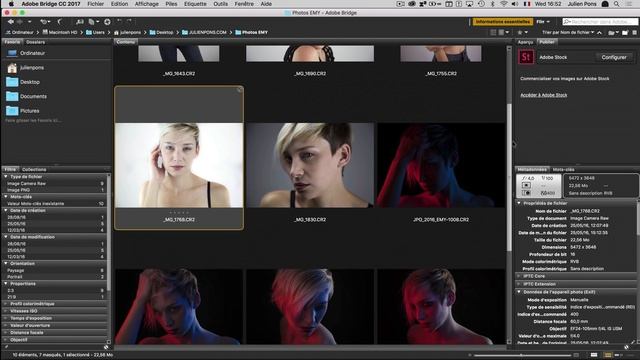The width and height of the screenshot is (640, 360).
Task: Open the Edition menu
Action: (119, 4)
